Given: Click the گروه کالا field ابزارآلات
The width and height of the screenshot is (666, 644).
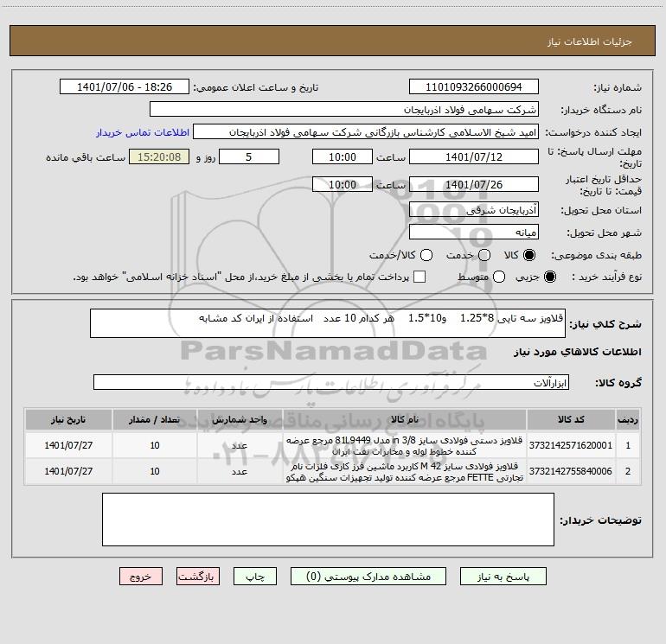Looking at the screenshot, I should 331,382.
